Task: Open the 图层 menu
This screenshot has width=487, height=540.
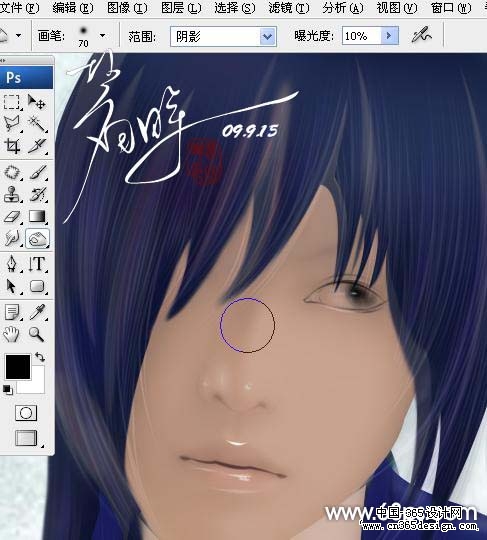Action: [181, 8]
